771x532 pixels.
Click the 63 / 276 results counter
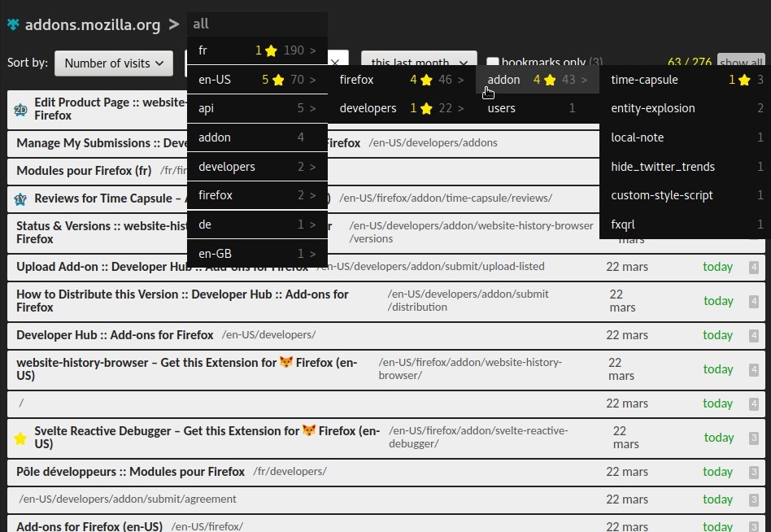690,62
